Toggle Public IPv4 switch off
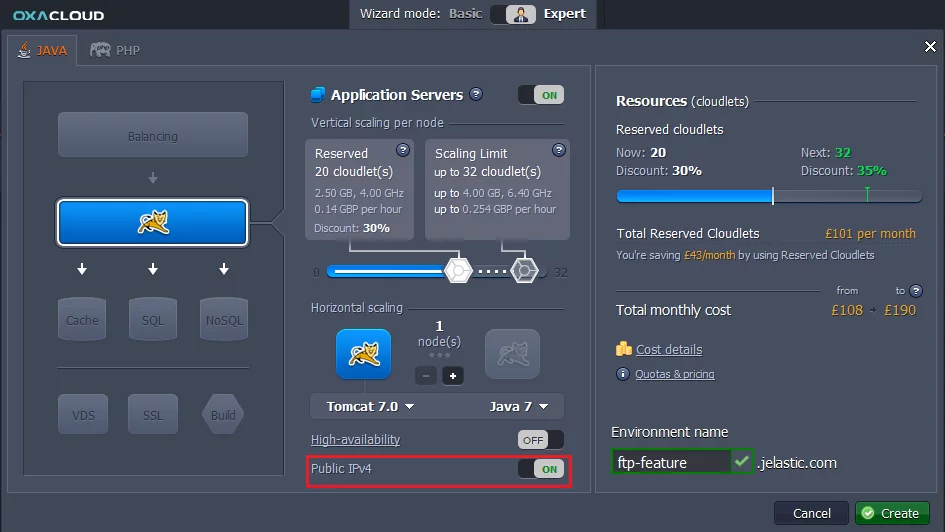The height and width of the screenshot is (532, 945). tap(541, 469)
